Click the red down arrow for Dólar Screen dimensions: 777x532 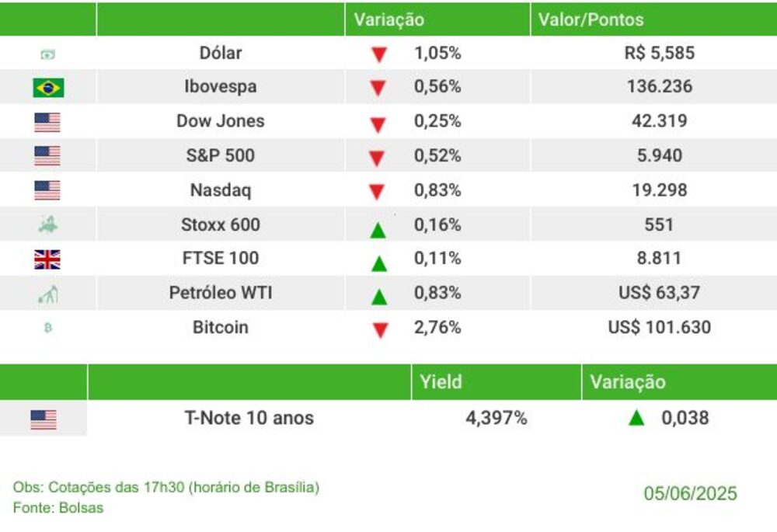[x=378, y=55]
